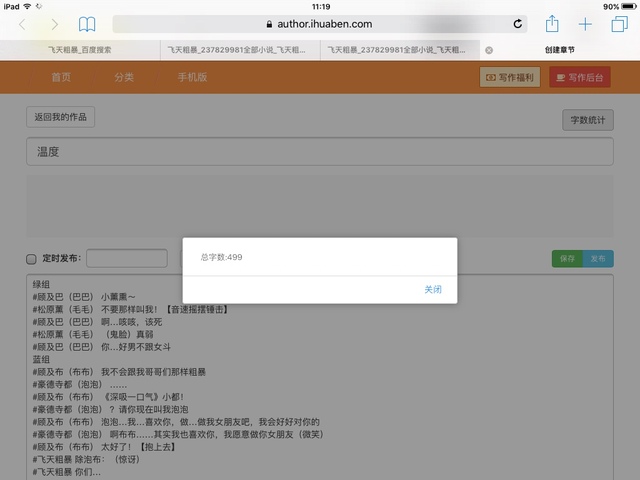
Task: Tap the chapter title field containing 温度
Action: coord(319,152)
